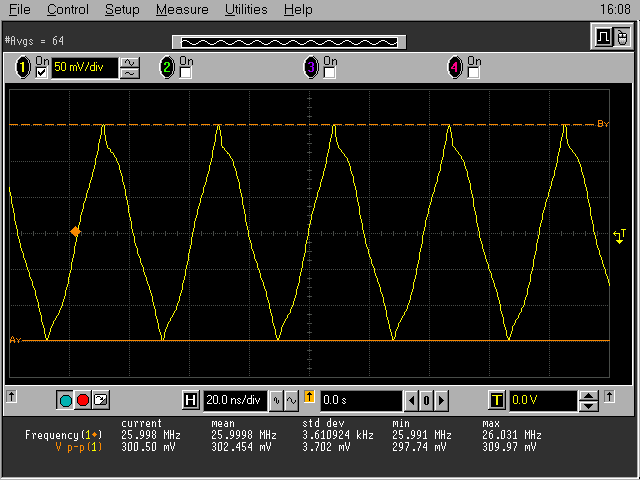Open the Measure menu

coord(182,10)
